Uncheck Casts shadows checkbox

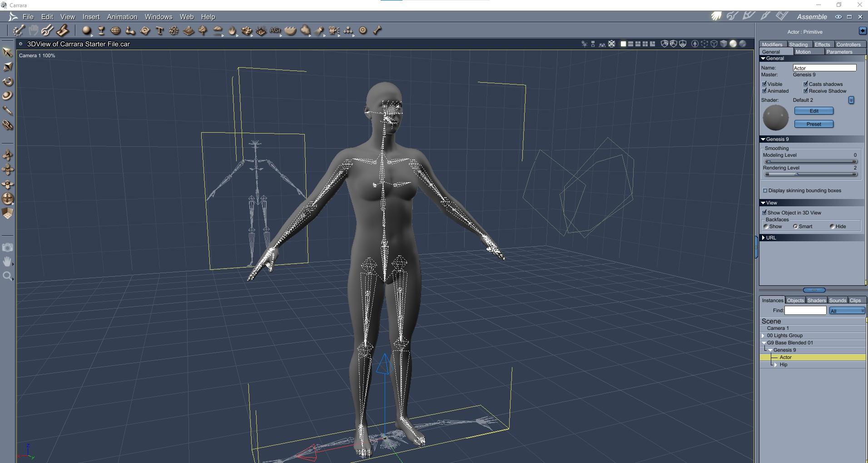(x=806, y=84)
